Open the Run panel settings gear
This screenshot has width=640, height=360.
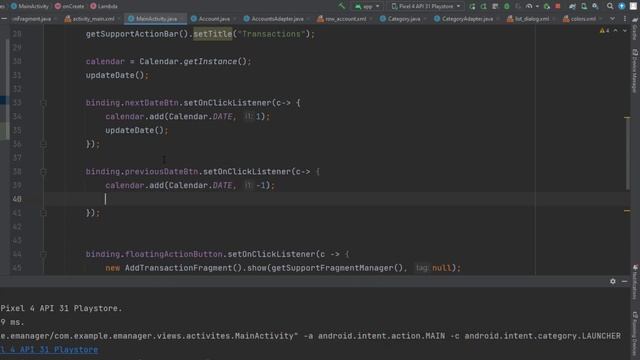click(613, 281)
